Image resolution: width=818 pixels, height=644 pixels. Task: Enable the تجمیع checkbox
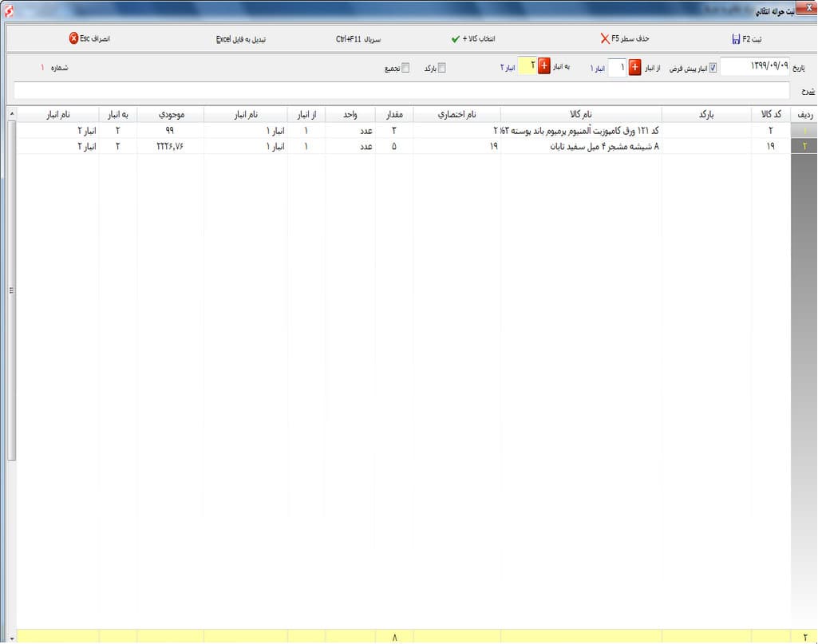click(x=405, y=68)
